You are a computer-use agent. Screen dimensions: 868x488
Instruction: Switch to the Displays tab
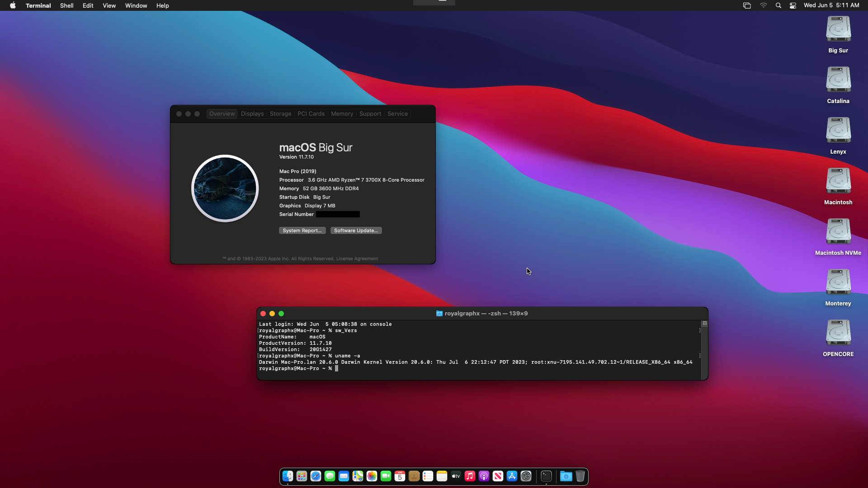[252, 114]
